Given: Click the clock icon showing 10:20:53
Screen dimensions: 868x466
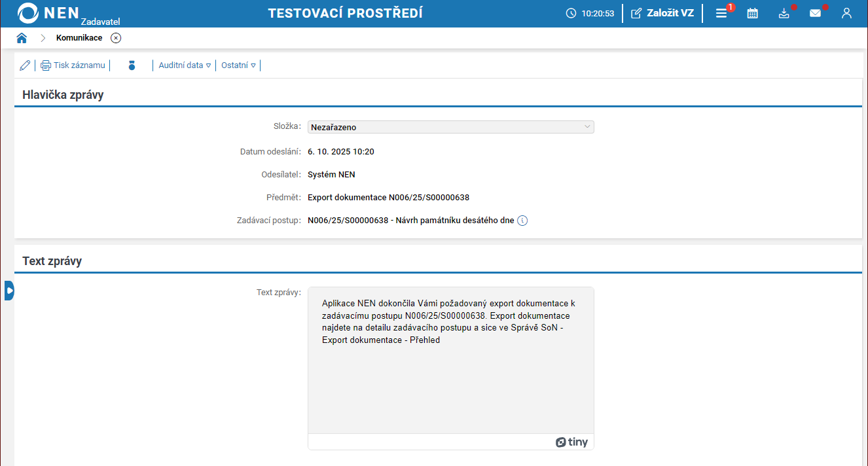Looking at the screenshot, I should [x=571, y=13].
